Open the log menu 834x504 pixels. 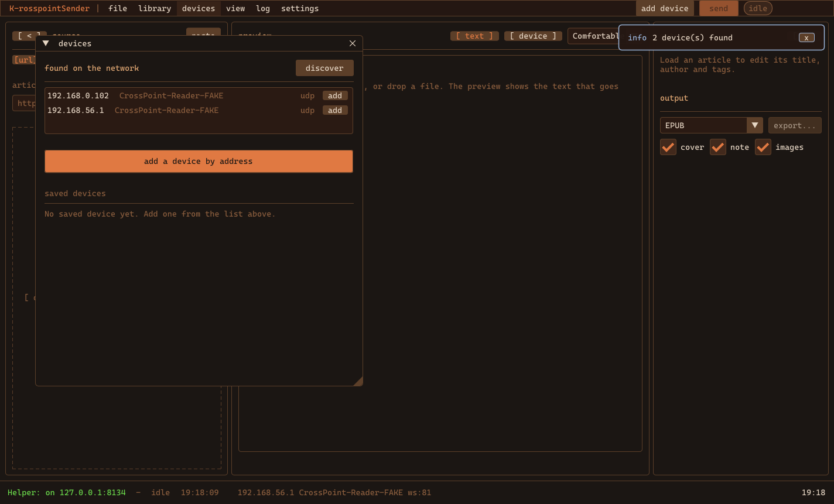[x=263, y=8]
